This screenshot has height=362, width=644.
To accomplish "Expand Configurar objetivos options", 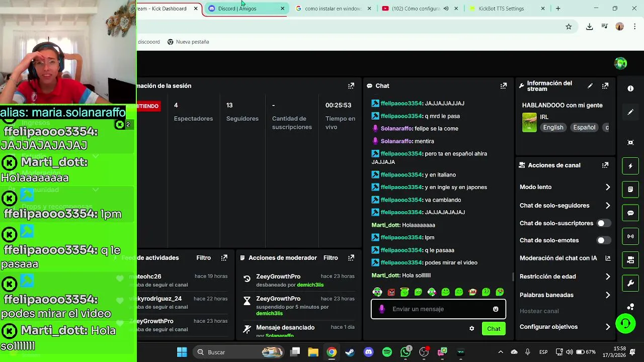I will [608, 327].
